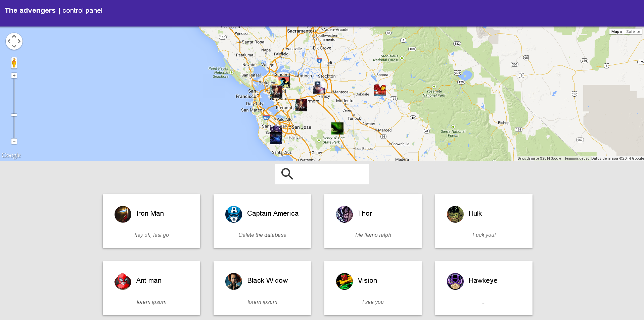Click the 'Delete the database' status text
The height and width of the screenshot is (320, 644).
click(x=262, y=235)
